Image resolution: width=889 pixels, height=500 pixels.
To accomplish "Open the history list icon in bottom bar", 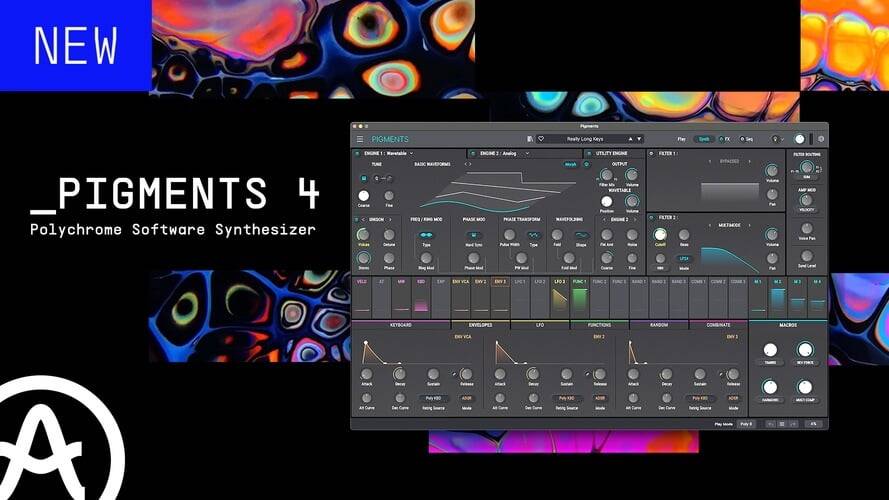I will tap(782, 424).
